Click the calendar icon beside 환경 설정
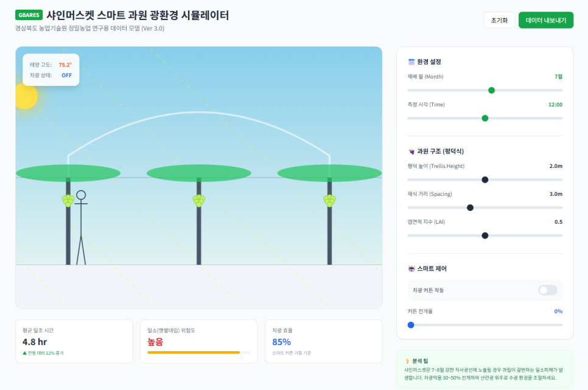The height and width of the screenshot is (390, 588). pos(411,62)
